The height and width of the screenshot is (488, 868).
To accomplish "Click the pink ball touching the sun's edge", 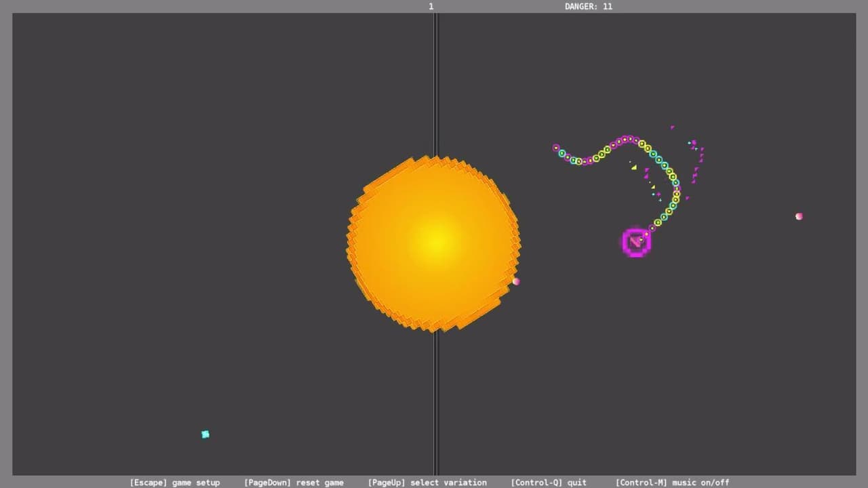I will [x=516, y=281].
